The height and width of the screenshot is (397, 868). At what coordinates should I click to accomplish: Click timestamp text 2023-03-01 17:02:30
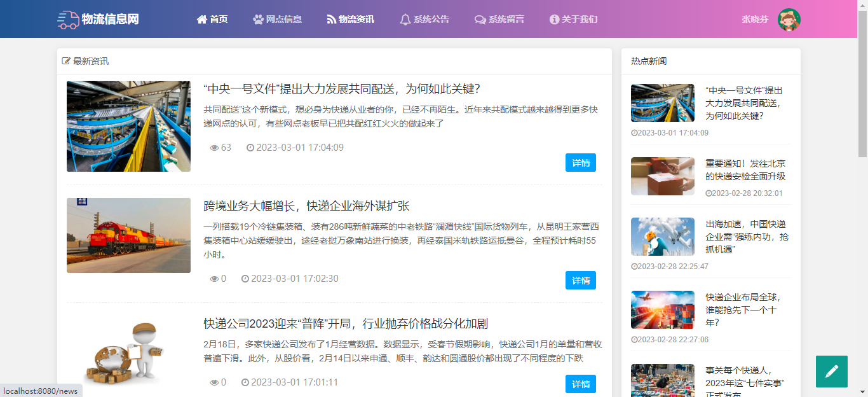(295, 279)
